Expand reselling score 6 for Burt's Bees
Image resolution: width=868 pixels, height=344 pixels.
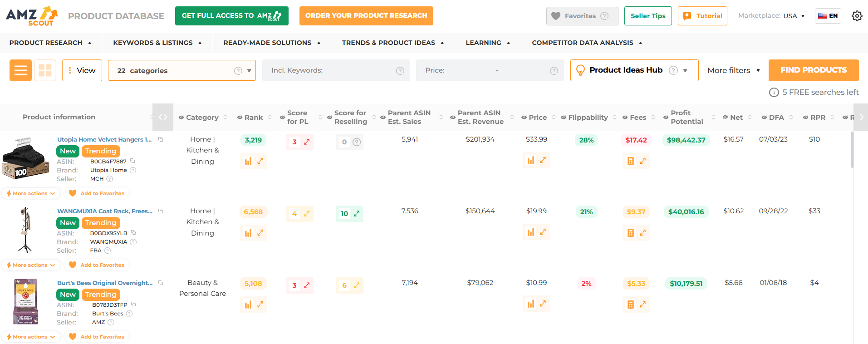[x=357, y=285]
